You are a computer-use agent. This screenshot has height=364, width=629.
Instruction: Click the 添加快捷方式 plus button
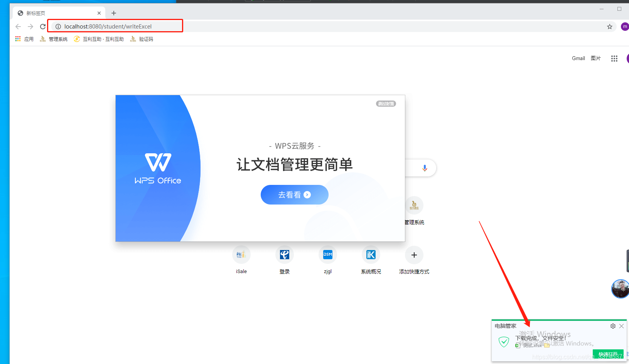pos(414,255)
